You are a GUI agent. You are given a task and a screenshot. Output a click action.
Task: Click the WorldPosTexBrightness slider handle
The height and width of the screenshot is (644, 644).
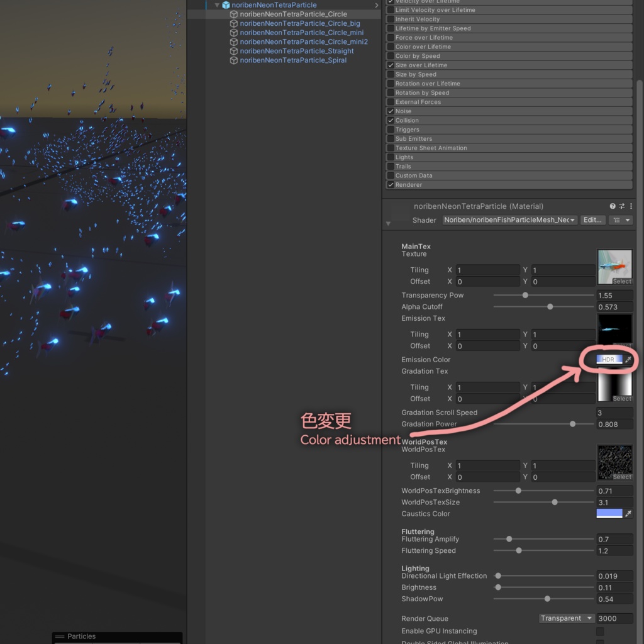(x=518, y=491)
